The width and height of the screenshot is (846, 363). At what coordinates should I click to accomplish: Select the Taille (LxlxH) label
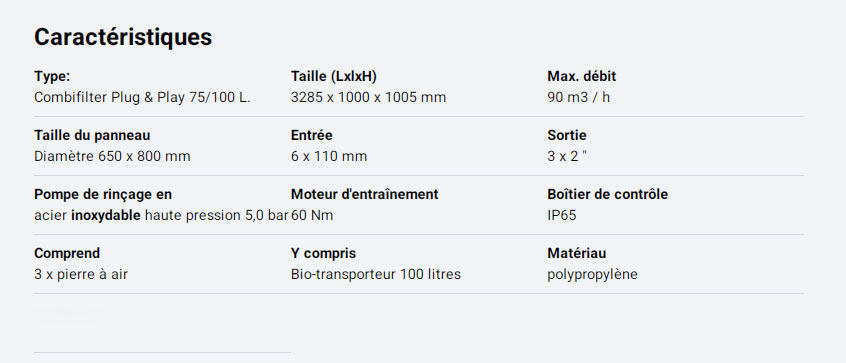tap(333, 77)
